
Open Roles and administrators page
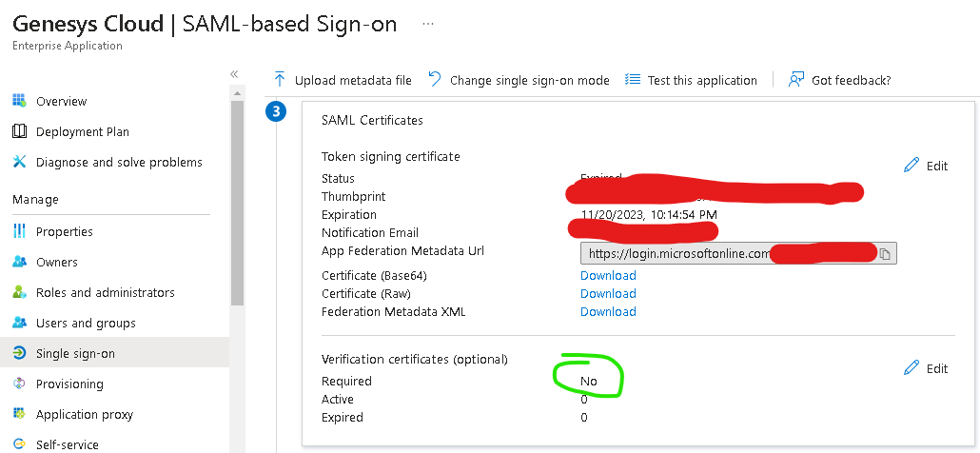[x=105, y=292]
